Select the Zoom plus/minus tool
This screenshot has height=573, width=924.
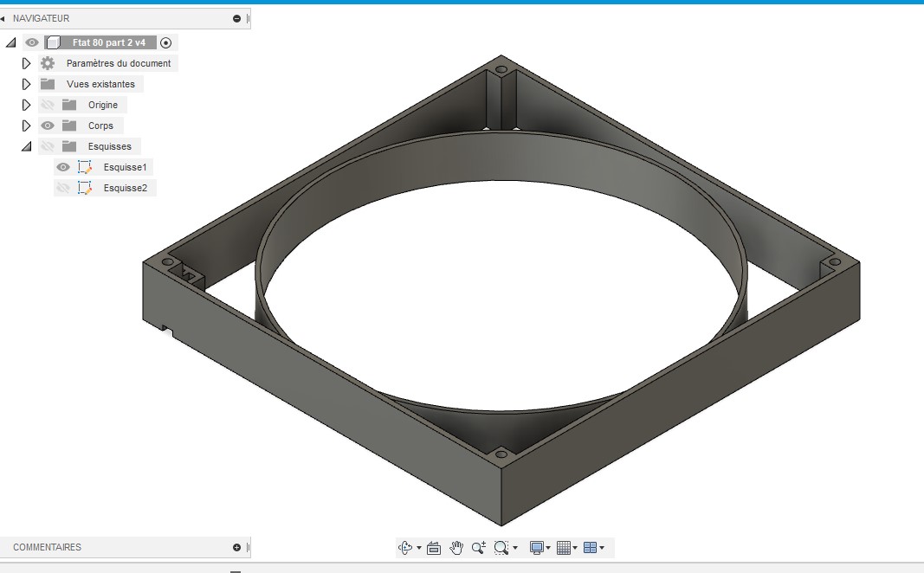point(479,548)
